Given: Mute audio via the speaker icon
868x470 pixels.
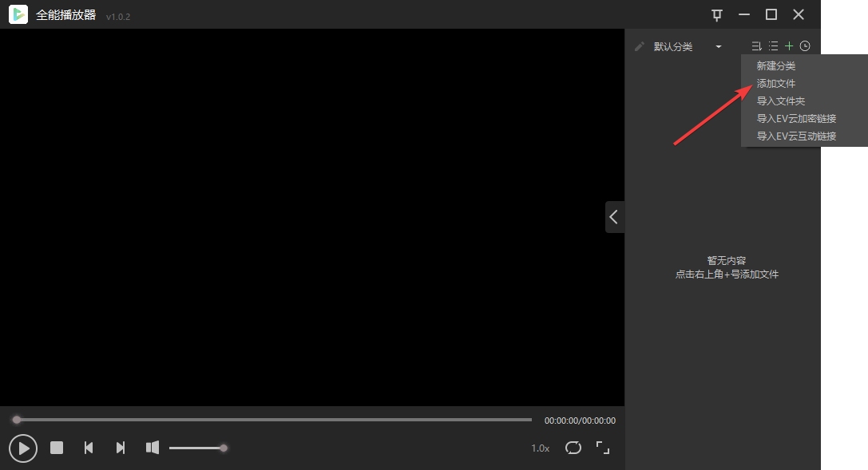Looking at the screenshot, I should coord(153,448).
